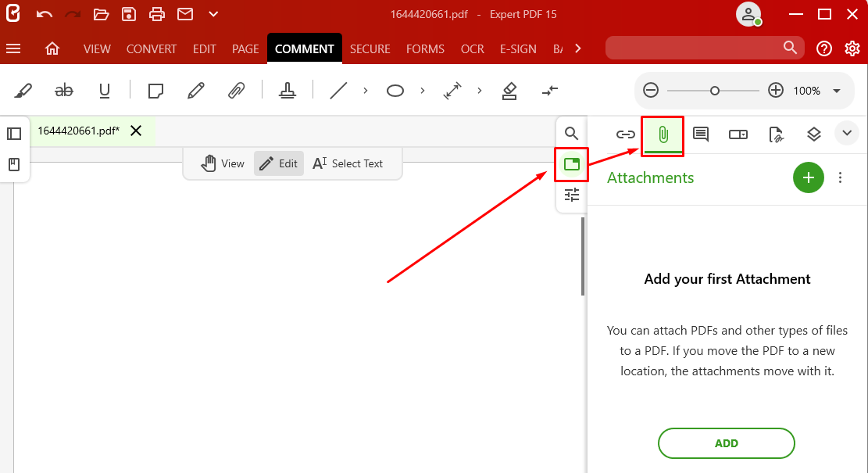Click the strikethrough text tool

[64, 91]
